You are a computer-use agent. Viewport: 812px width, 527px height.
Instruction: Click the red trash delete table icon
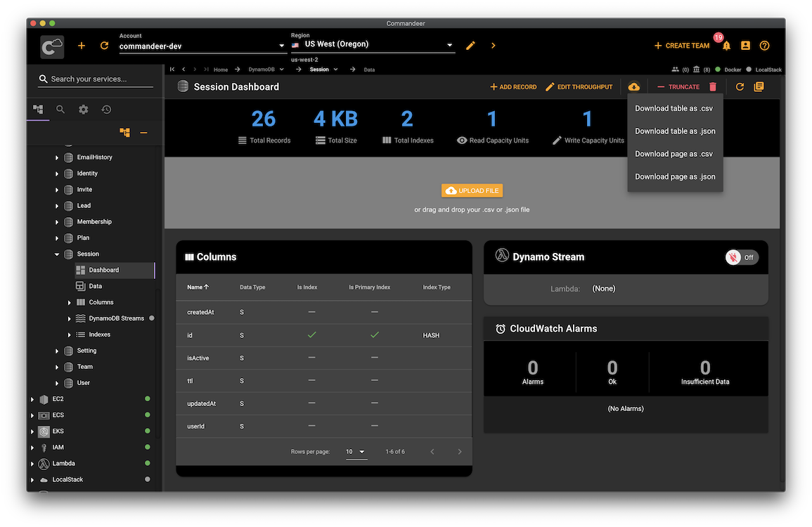713,87
